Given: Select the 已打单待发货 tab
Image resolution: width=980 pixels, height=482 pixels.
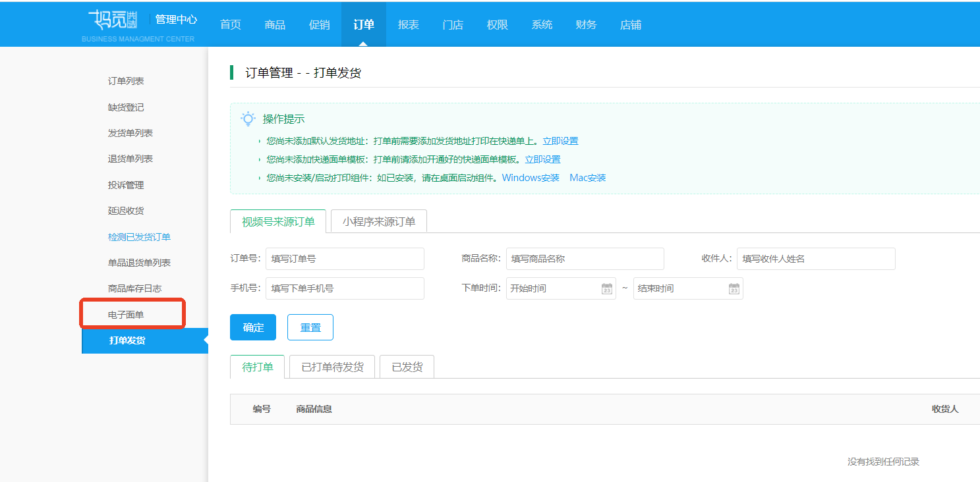Looking at the screenshot, I should click(x=332, y=367).
